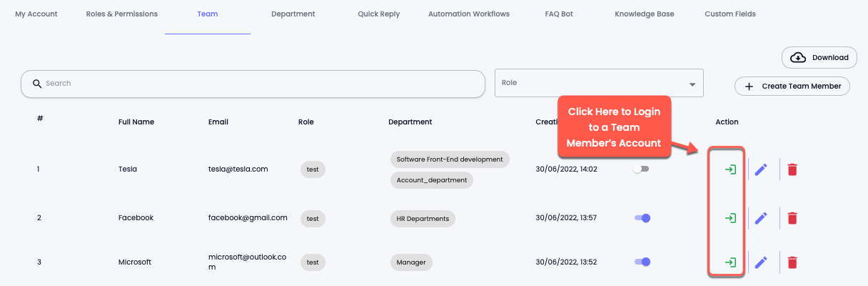Click the HR Departments tag
Image resolution: width=868 pixels, height=286 pixels.
pos(423,219)
